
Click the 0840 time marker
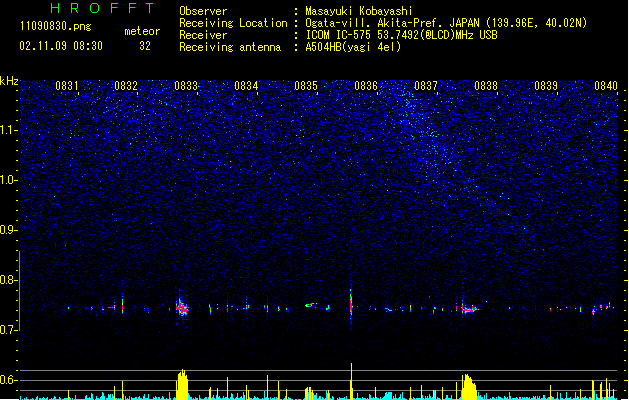[606, 86]
